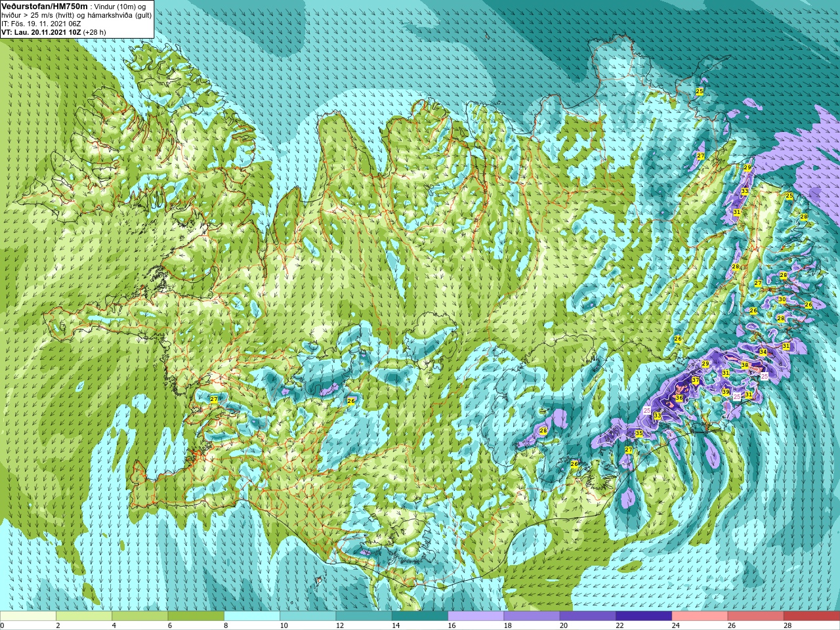Select the light cyan 8–10 m/s legend swatch
840x630 pixels.
tap(252, 616)
